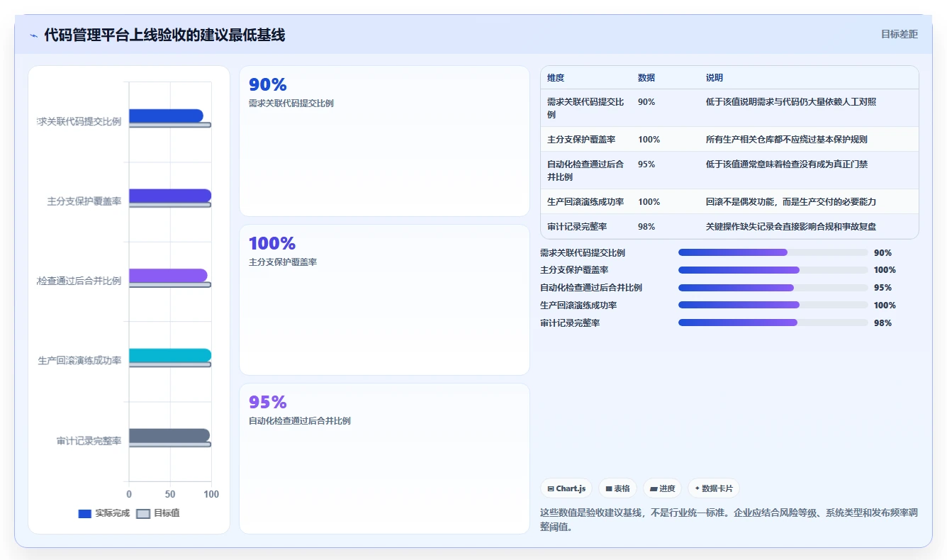Click the blue 需求关联代码提交比例 chart bar
Viewport: 947px width, 560px height.
pos(166,116)
